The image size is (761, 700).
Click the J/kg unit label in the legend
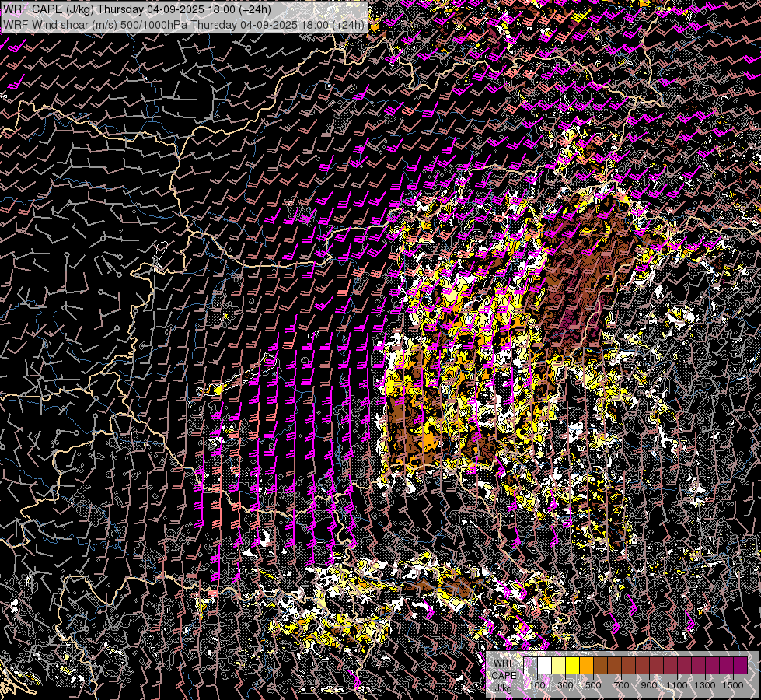(504, 688)
